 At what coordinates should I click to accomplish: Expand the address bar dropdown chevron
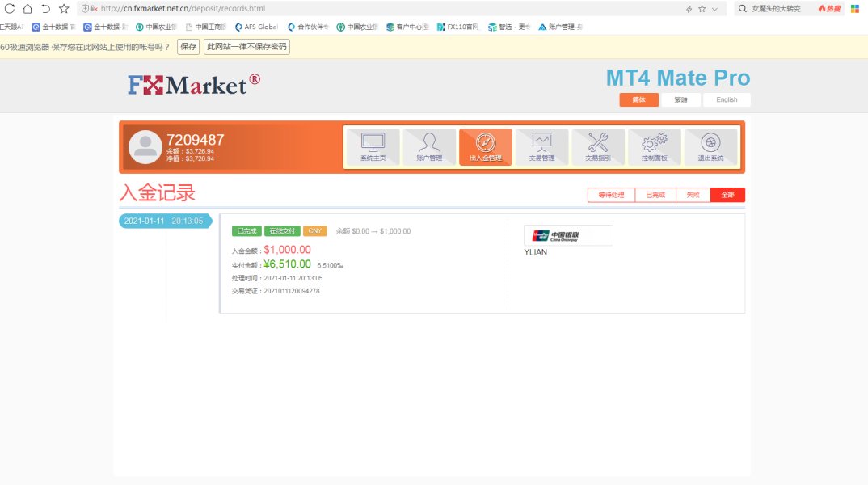[x=714, y=9]
